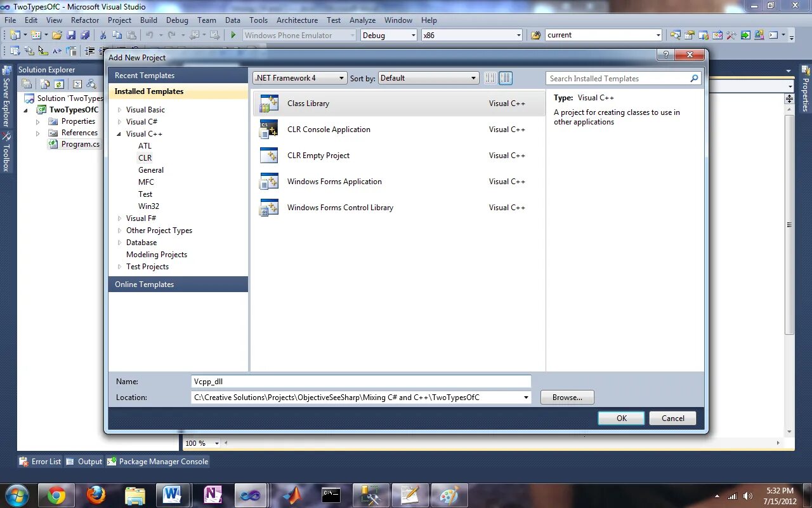This screenshot has height=508, width=812.
Task: Click the OK button
Action: tap(622, 418)
